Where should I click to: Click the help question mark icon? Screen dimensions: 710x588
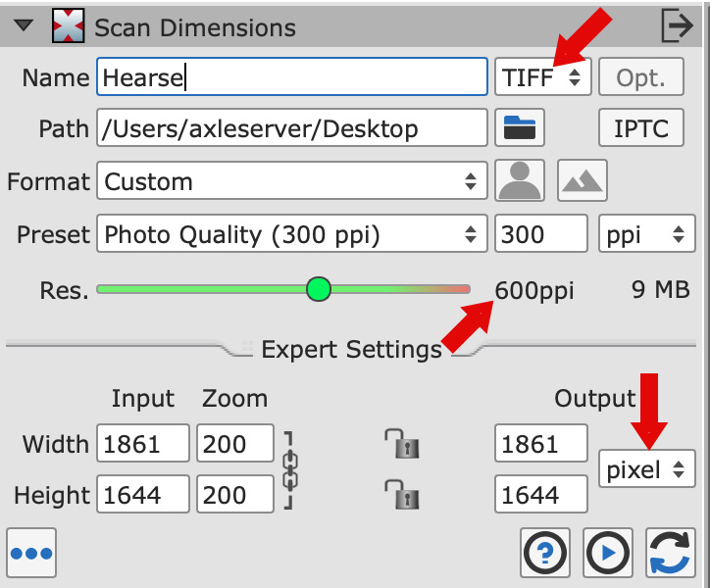coord(545,553)
